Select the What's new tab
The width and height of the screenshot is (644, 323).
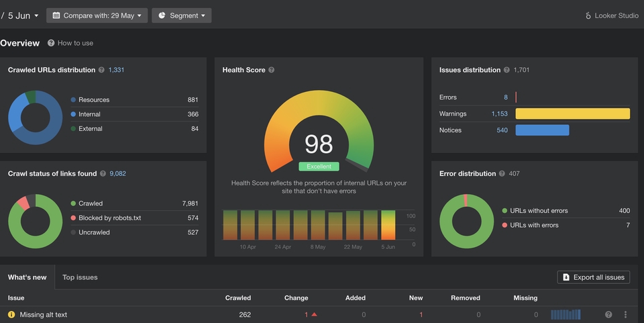tap(27, 277)
